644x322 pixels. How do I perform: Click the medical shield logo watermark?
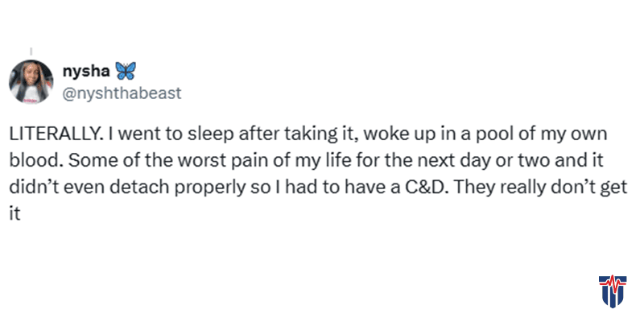click(x=612, y=291)
